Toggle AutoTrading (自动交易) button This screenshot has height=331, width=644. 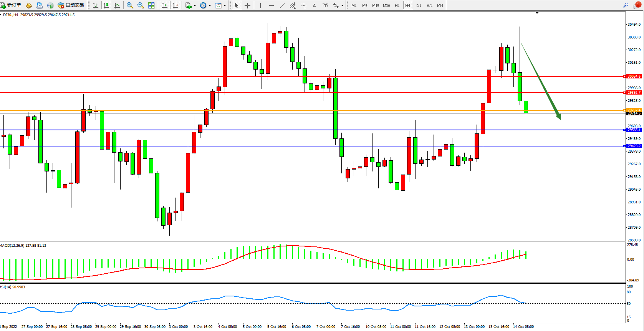(x=71, y=5)
